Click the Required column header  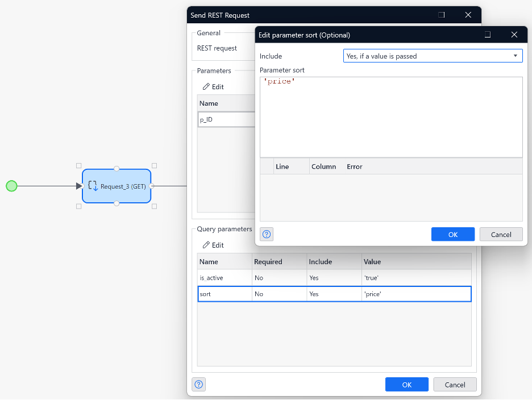click(x=279, y=261)
